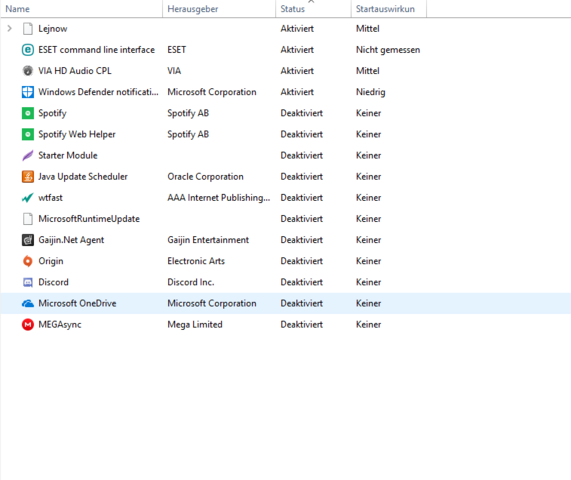The width and height of the screenshot is (571, 480).
Task: Click publisher Electronic Arts
Action: [x=196, y=261]
